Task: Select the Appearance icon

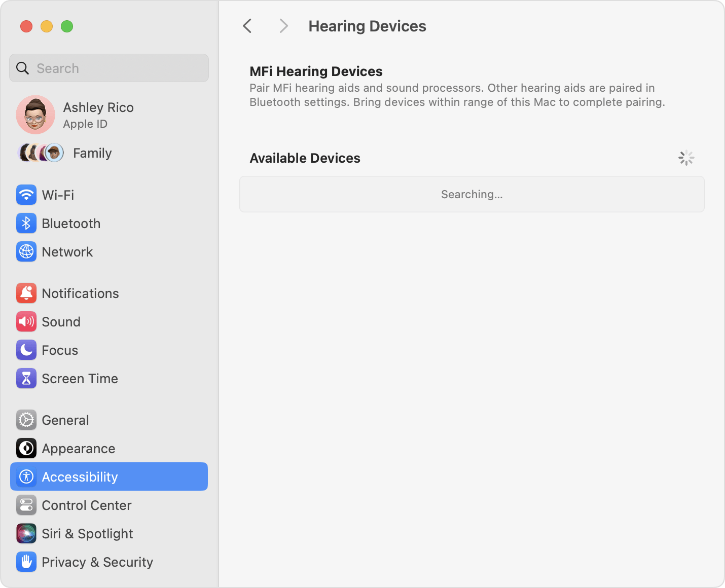Action: click(26, 448)
